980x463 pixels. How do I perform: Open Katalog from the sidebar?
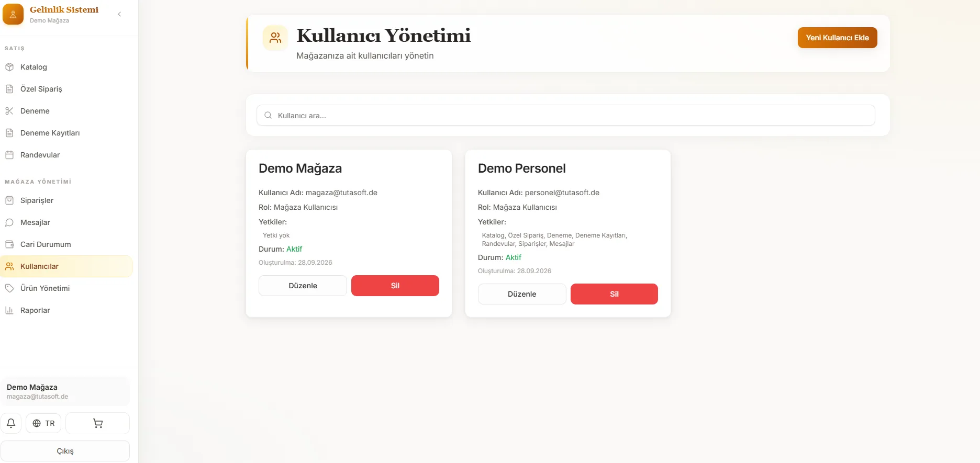(66, 67)
